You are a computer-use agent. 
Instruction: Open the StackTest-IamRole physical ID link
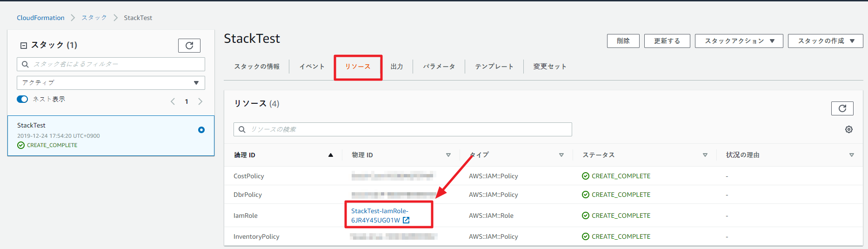click(379, 211)
